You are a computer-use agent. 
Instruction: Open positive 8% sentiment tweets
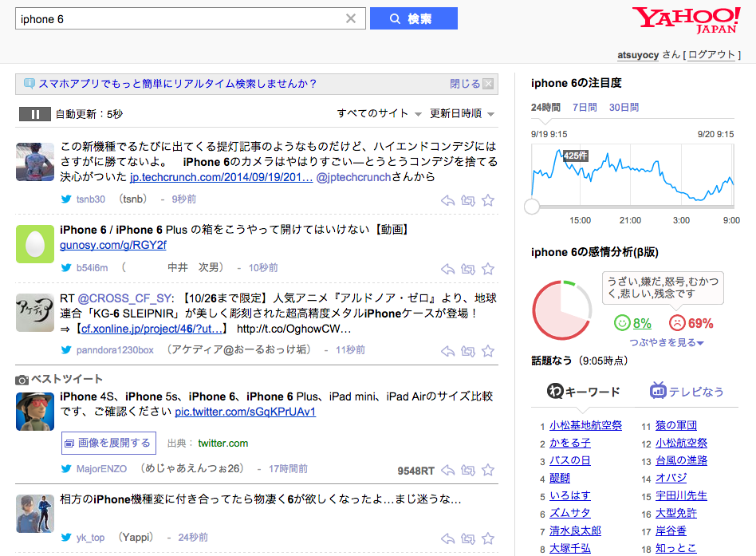[x=632, y=323]
